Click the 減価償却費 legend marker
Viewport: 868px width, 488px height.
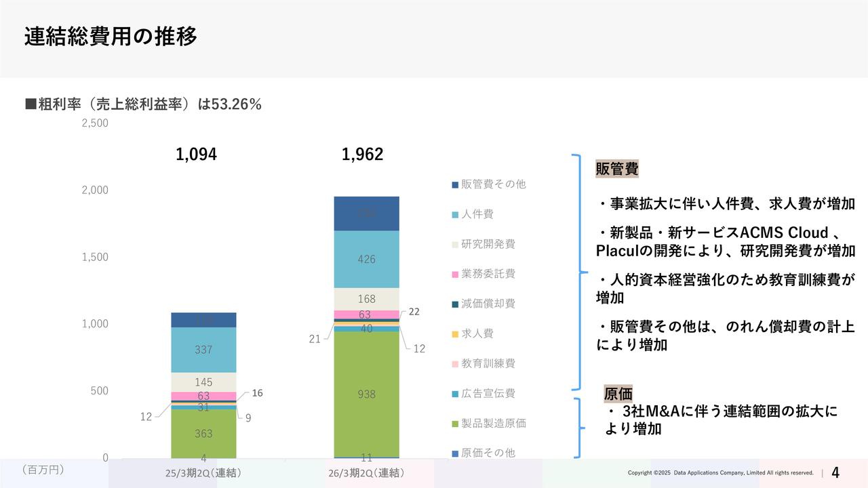455,304
